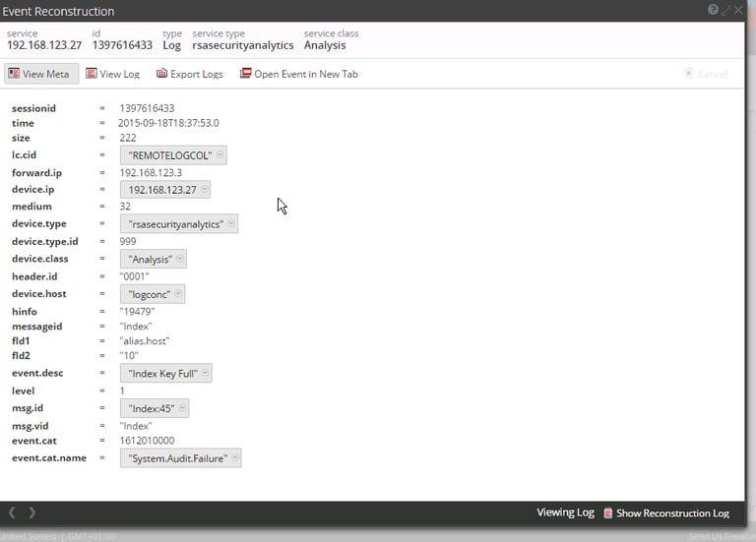Open dropdown arrow on "Analysis" value

click(x=180, y=259)
